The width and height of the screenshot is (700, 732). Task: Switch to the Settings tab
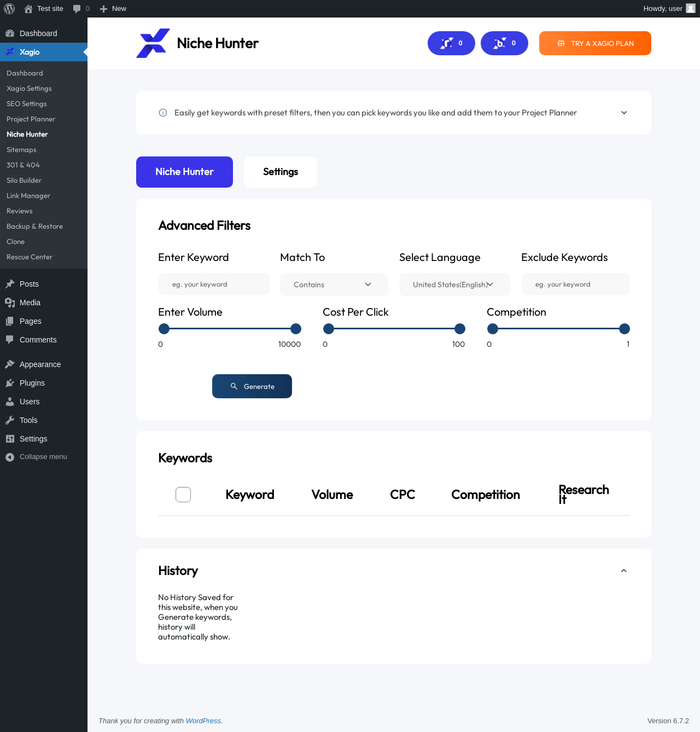[x=281, y=172]
